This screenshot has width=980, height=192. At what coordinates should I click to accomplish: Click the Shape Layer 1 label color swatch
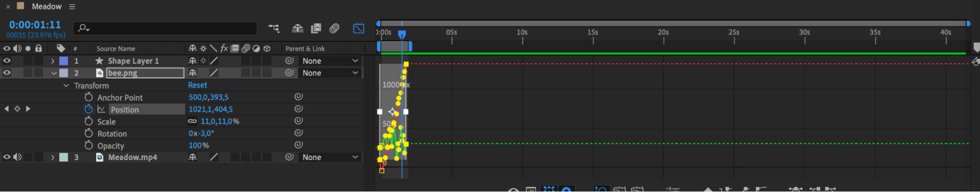click(x=64, y=61)
